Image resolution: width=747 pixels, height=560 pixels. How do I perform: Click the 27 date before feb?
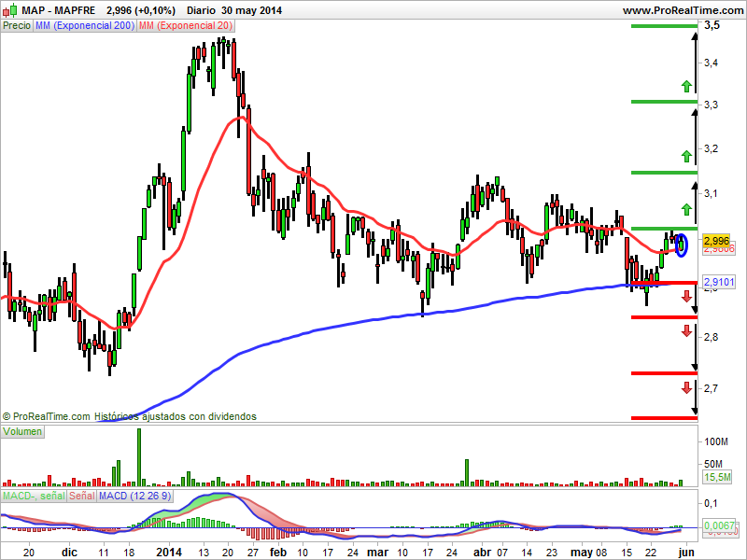coord(253,553)
